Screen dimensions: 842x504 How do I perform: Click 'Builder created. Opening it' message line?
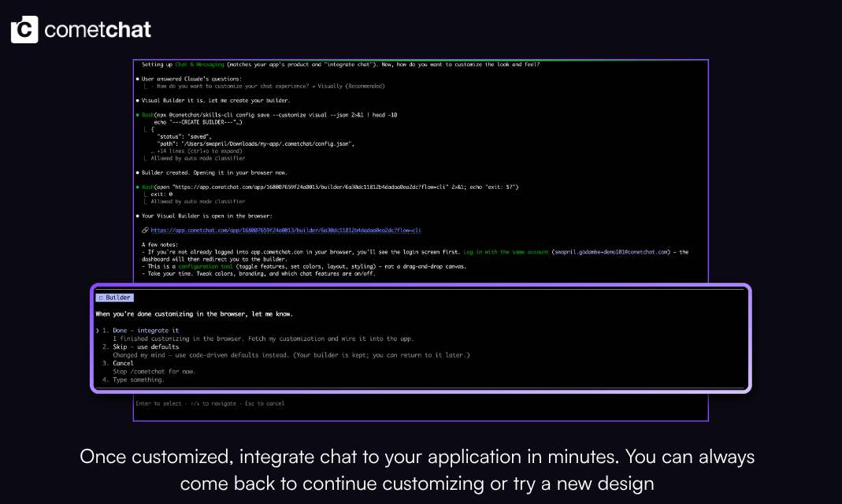214,172
